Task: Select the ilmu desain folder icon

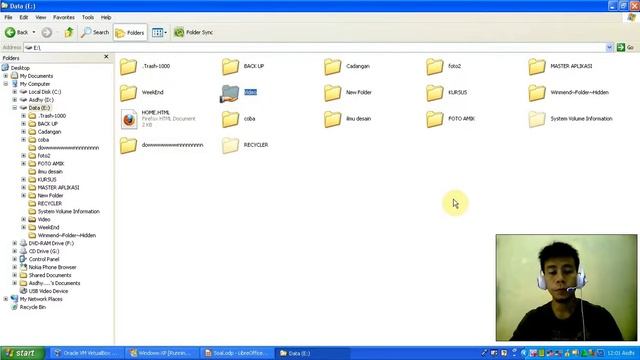Action: click(x=332, y=119)
